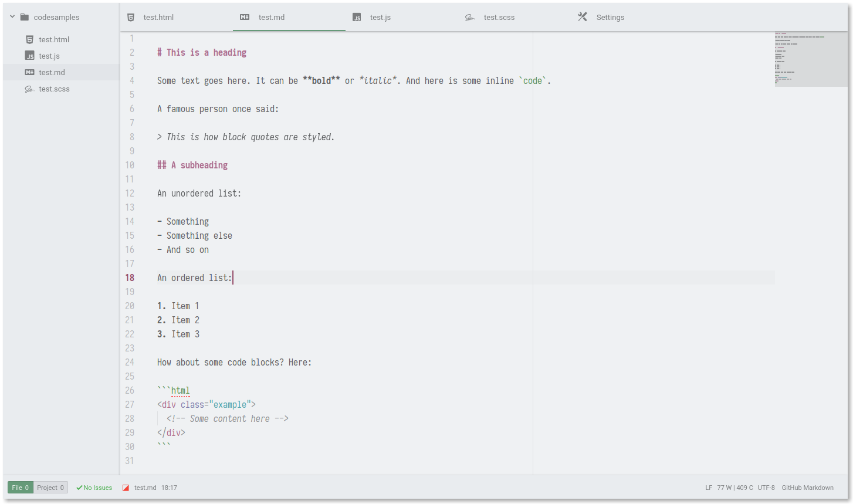The width and height of the screenshot is (853, 504).
Task: Show File 0 linter issues
Action: coord(21,488)
